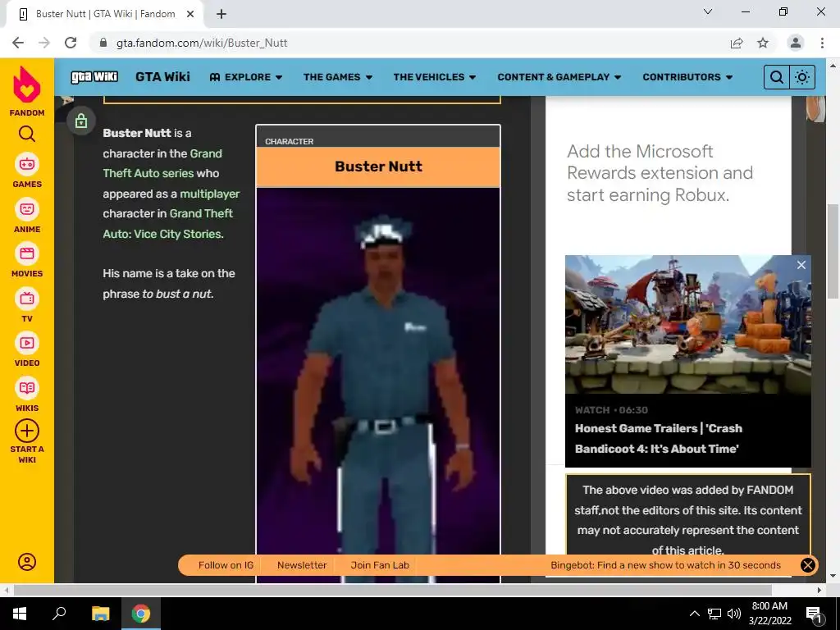The height and width of the screenshot is (630, 840).
Task: Click the Microsoft Rewards extension ad text
Action: [x=660, y=173]
